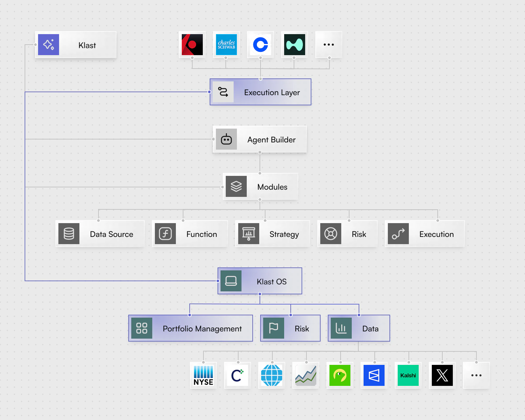Select the Kalshi data source tile

point(408,375)
